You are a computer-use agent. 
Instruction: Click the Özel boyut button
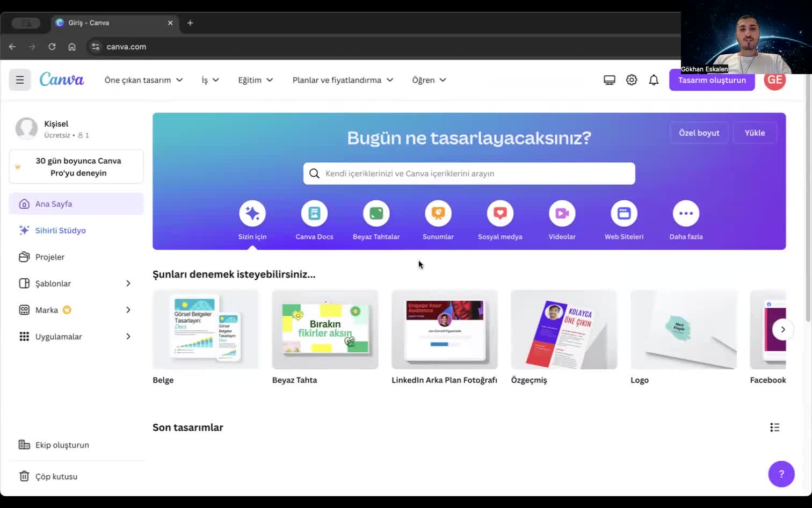pos(699,133)
